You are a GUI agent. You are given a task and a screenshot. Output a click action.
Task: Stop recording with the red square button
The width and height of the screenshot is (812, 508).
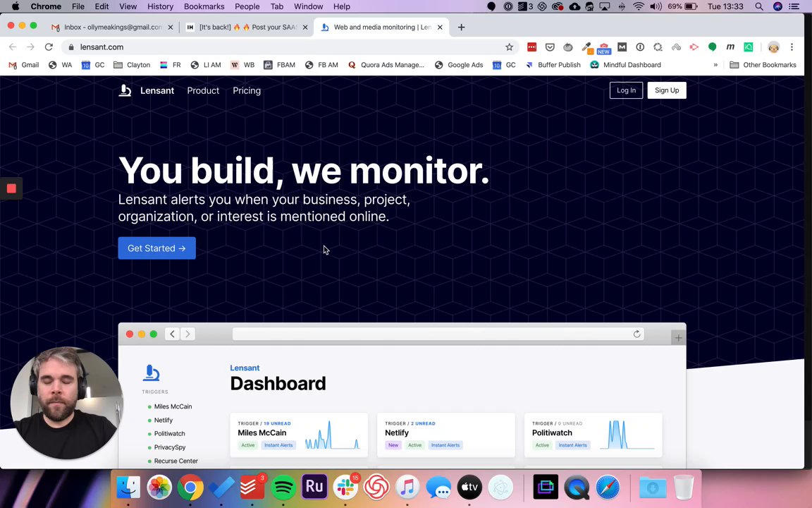(x=11, y=188)
